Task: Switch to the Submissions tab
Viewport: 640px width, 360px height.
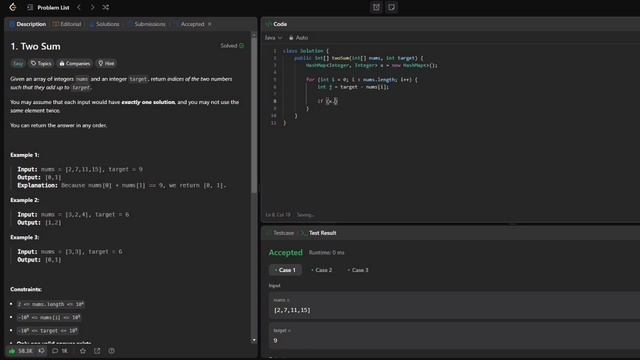Action: (147, 24)
